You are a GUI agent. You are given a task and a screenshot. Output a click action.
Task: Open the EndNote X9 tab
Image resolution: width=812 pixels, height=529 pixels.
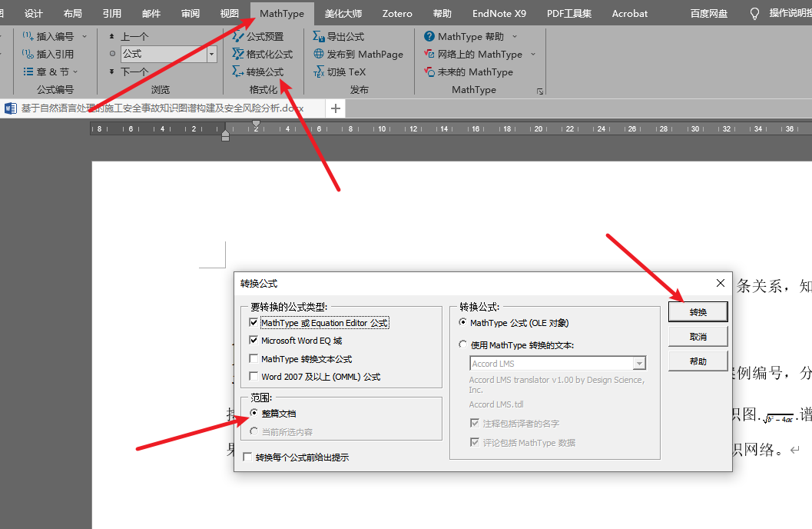[x=499, y=14]
